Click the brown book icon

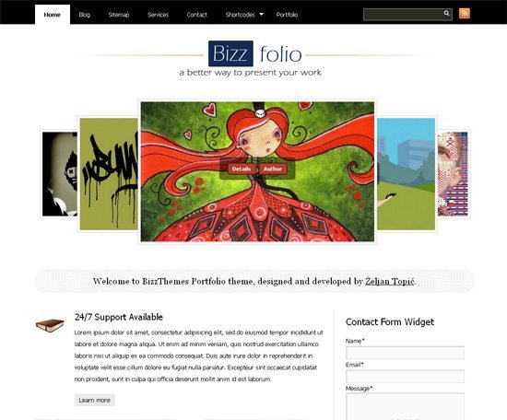click(x=50, y=325)
